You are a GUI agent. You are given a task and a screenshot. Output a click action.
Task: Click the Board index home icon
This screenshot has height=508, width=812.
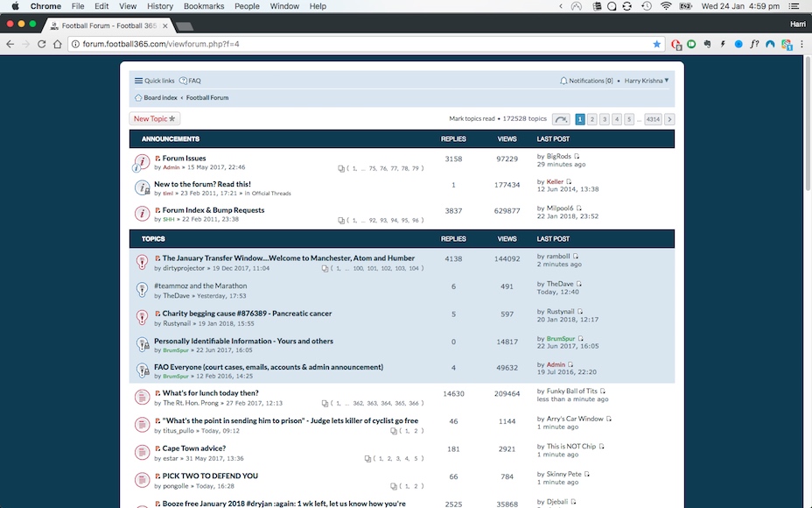[x=138, y=97]
